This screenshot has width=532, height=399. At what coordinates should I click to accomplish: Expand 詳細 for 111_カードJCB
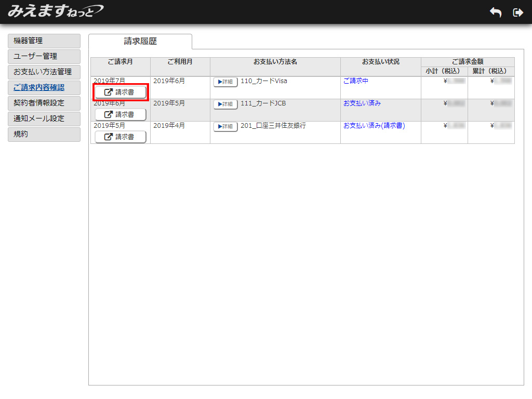pyautogui.click(x=225, y=104)
